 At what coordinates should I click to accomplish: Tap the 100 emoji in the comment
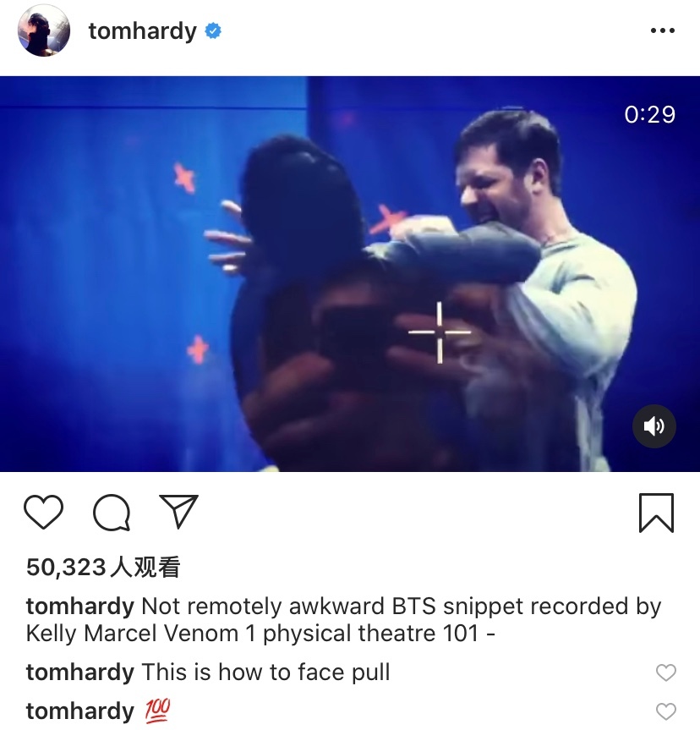(x=157, y=711)
